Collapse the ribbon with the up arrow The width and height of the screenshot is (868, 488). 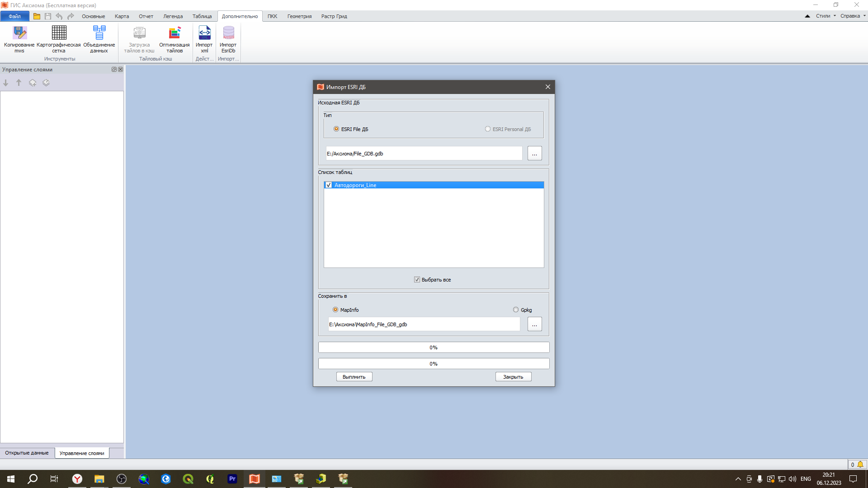click(807, 16)
